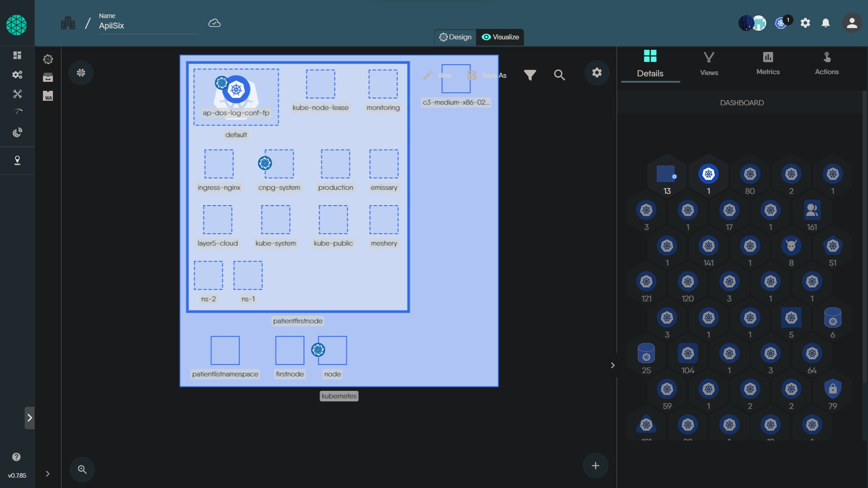Select the meshery namespace node
The width and height of the screenshot is (868, 488).
pos(384,220)
